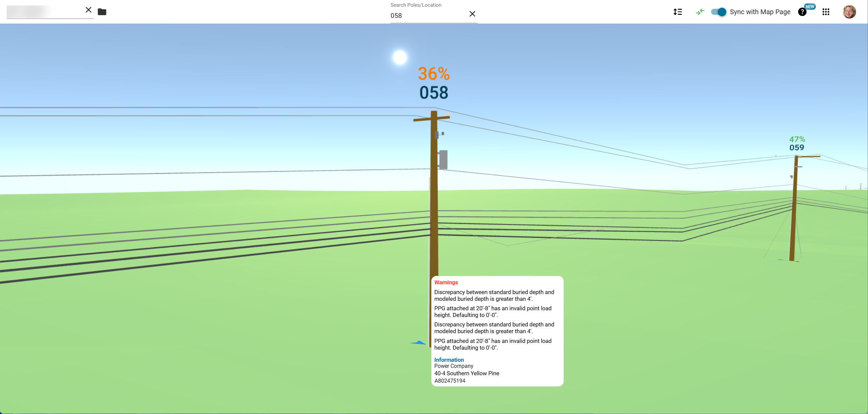Image resolution: width=868 pixels, height=414 pixels.
Task: Click the 36% loading label
Action: pos(434,74)
